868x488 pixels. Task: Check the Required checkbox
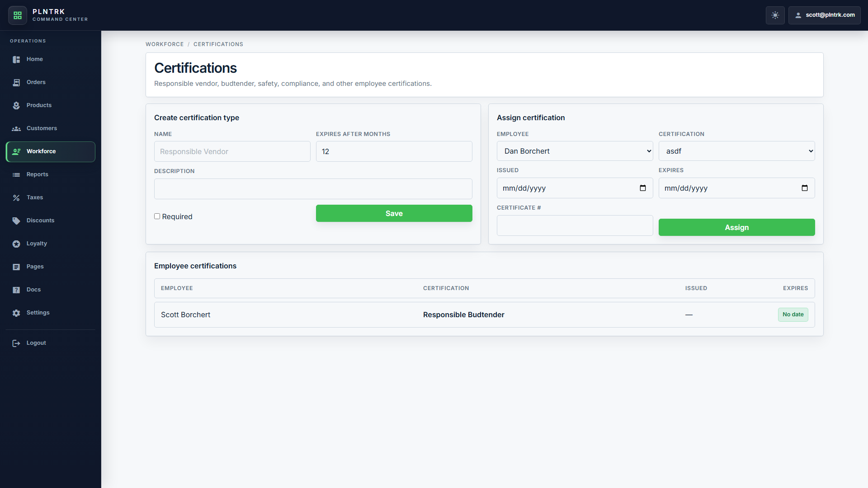click(x=157, y=216)
